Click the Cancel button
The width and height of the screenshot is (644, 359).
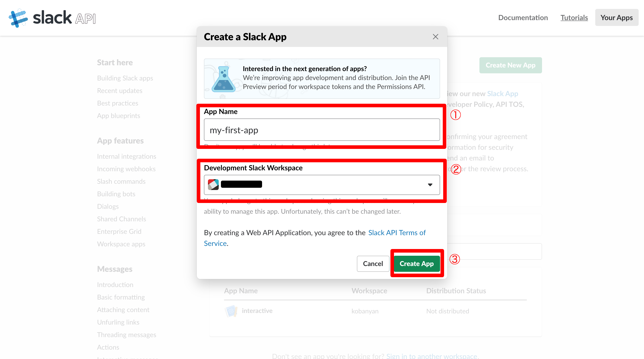click(373, 263)
